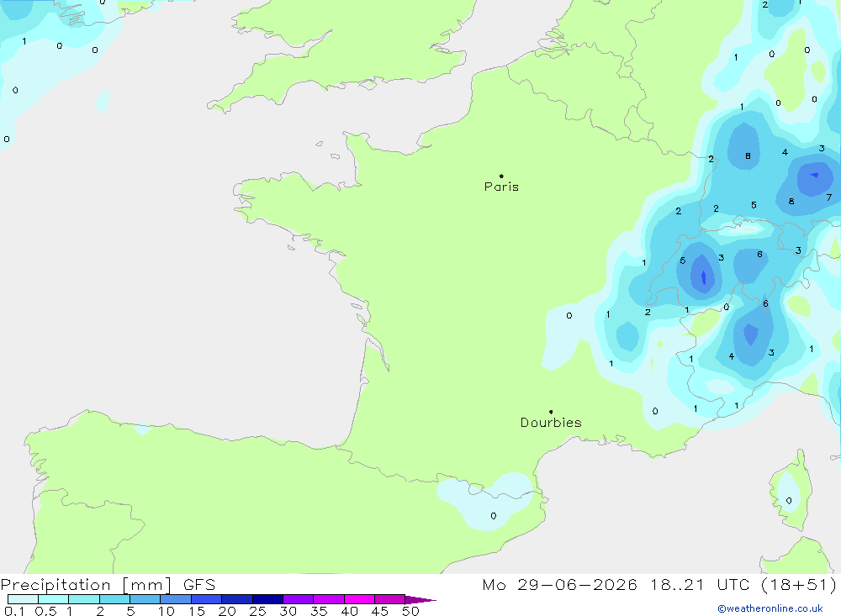Click the 20 mm dark blue legend swatch

pyautogui.click(x=237, y=599)
